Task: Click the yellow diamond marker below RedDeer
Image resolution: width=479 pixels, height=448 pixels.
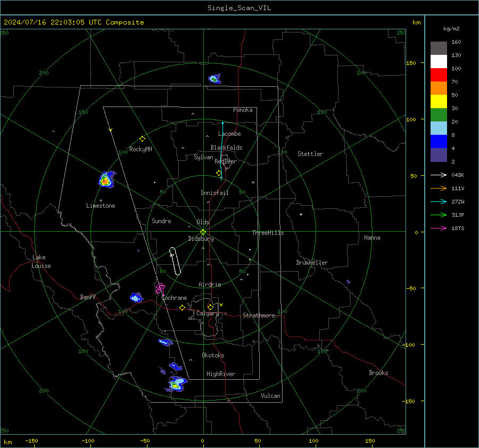Action: 219,173
